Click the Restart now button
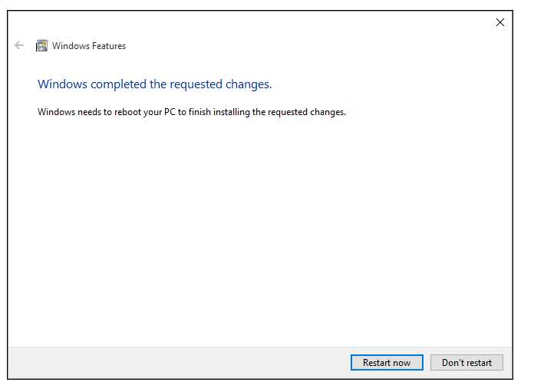Image resolution: width=534 pixels, height=392 pixels. click(387, 362)
